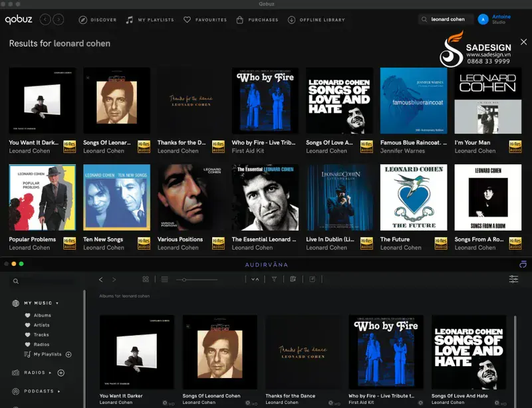
Task: Click the add radio plus icon
Action: 61,373
